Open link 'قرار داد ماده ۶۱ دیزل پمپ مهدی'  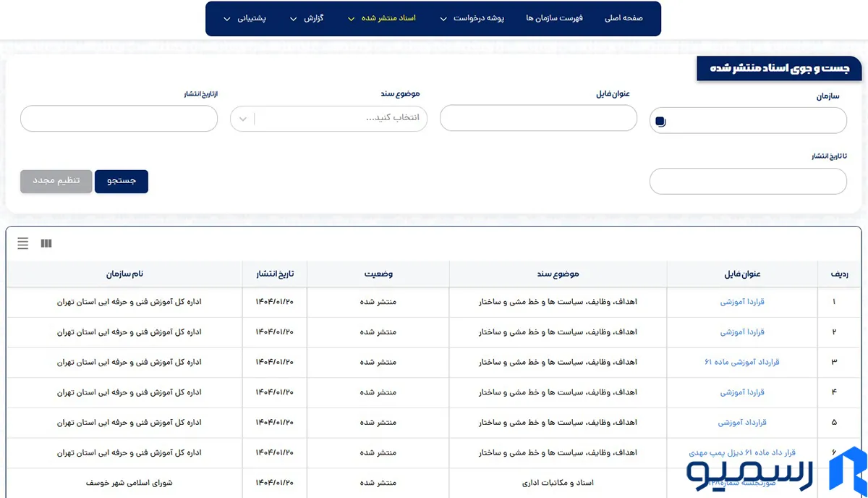[742, 452]
